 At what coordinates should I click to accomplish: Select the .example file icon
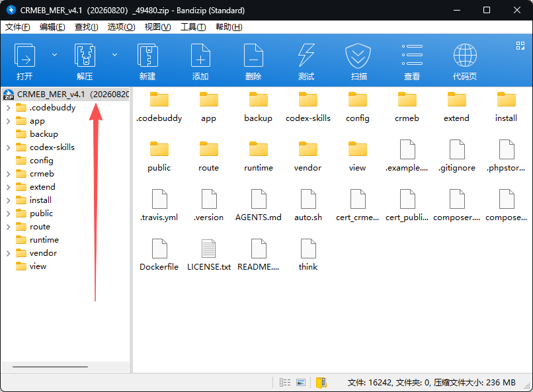coord(407,149)
